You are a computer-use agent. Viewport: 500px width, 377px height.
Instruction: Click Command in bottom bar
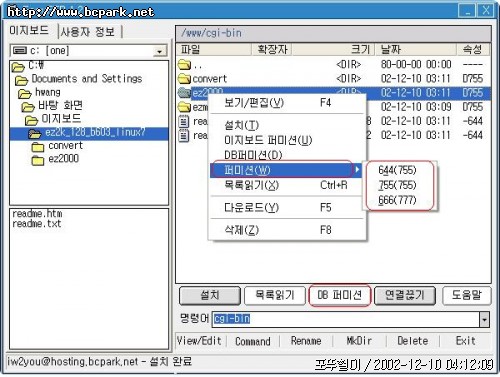[x=253, y=341]
